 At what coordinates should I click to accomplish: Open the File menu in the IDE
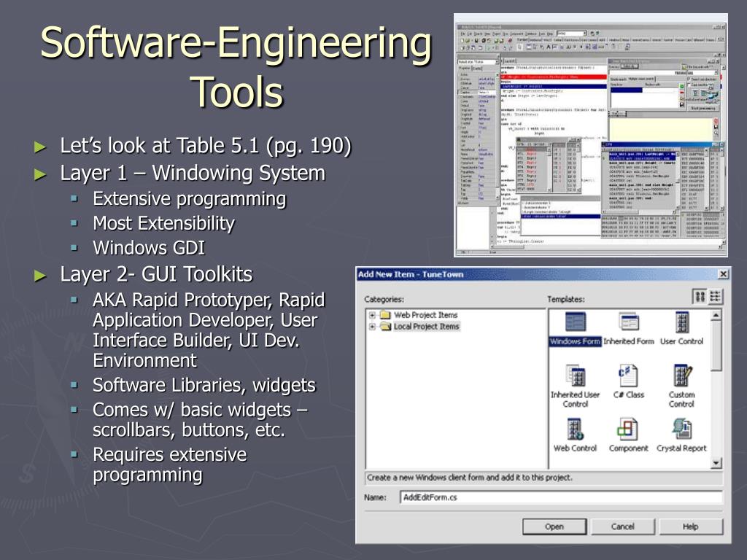point(465,34)
